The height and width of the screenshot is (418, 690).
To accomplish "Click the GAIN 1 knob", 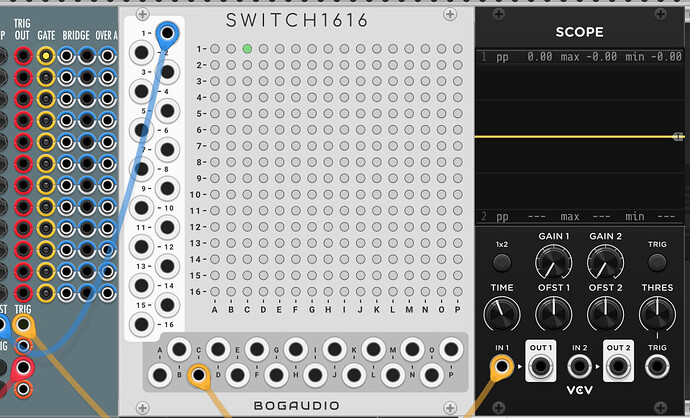I will 550,263.
